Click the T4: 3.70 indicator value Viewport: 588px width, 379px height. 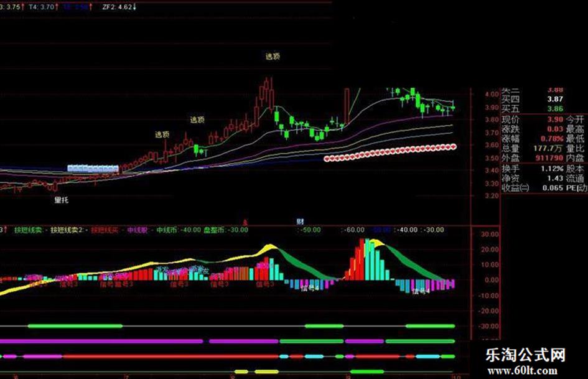coord(44,7)
